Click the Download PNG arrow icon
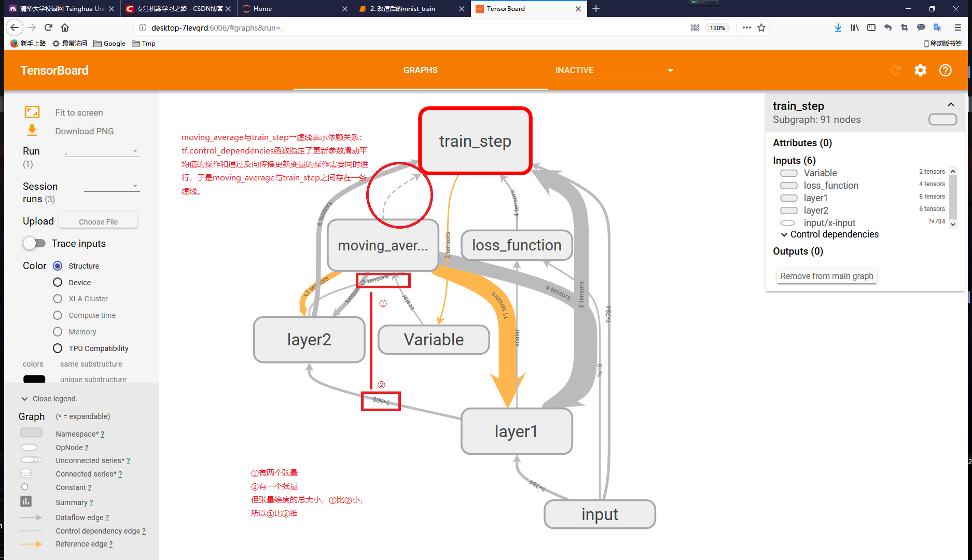Image resolution: width=972 pixels, height=560 pixels. [32, 131]
